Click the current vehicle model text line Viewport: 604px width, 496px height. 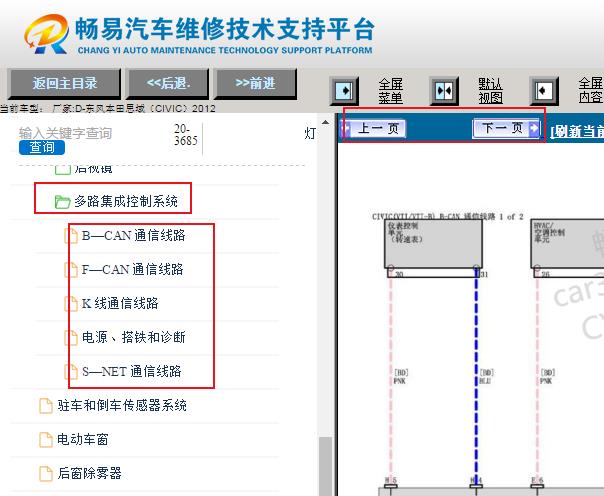point(108,108)
